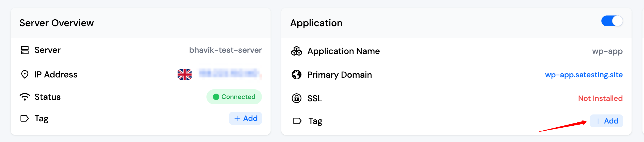Click the Primary Domain globe icon
The height and width of the screenshot is (142, 644).
pos(297,74)
